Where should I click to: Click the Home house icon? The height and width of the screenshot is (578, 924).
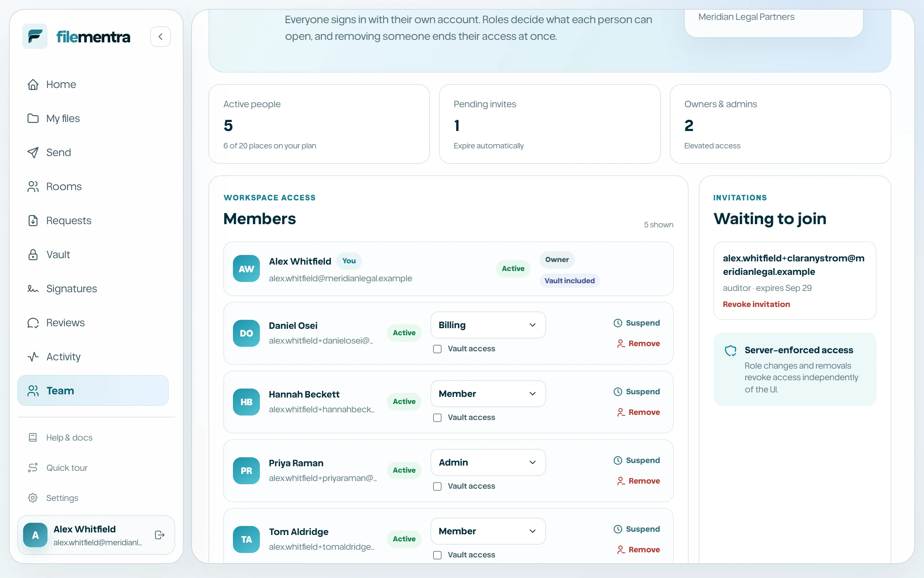pyautogui.click(x=33, y=84)
